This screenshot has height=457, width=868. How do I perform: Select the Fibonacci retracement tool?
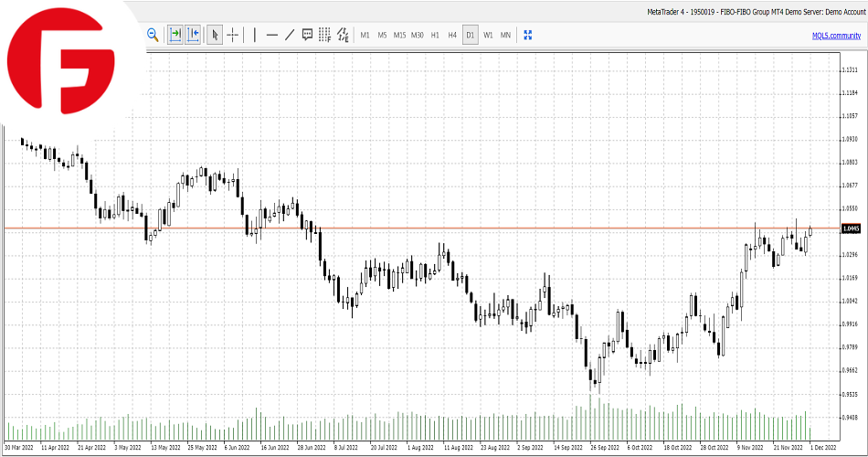click(x=324, y=35)
